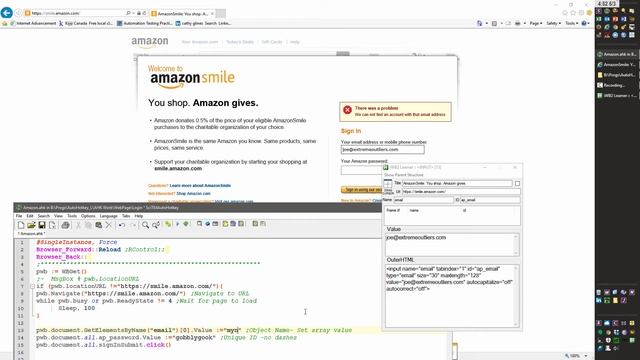Click the Amazon.ahk SciTE taskbar entry
Screen dimensions: 640x360
point(616,54)
